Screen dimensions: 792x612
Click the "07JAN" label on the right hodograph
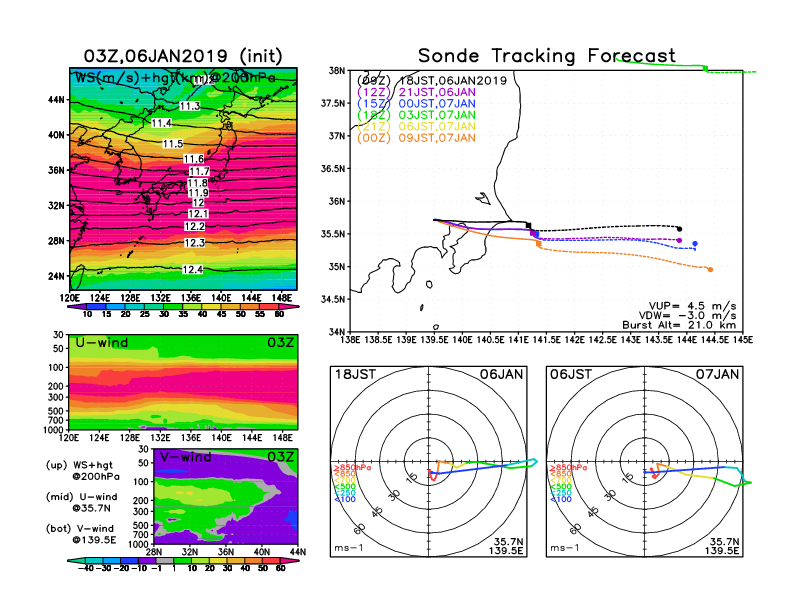tap(717, 375)
